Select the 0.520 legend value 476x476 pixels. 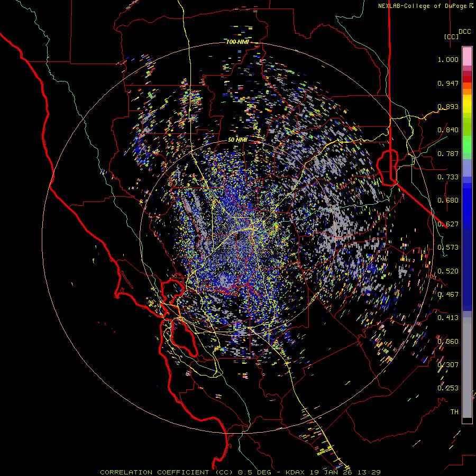pos(448,271)
